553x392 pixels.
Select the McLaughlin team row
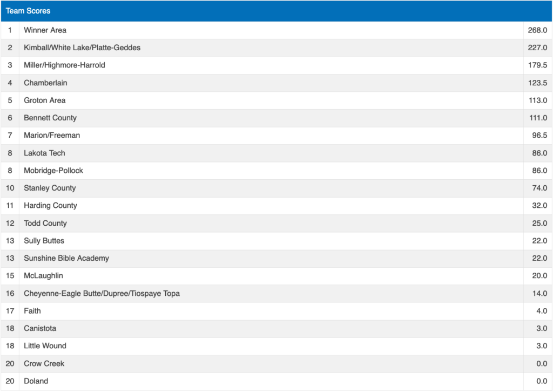[43, 276]
